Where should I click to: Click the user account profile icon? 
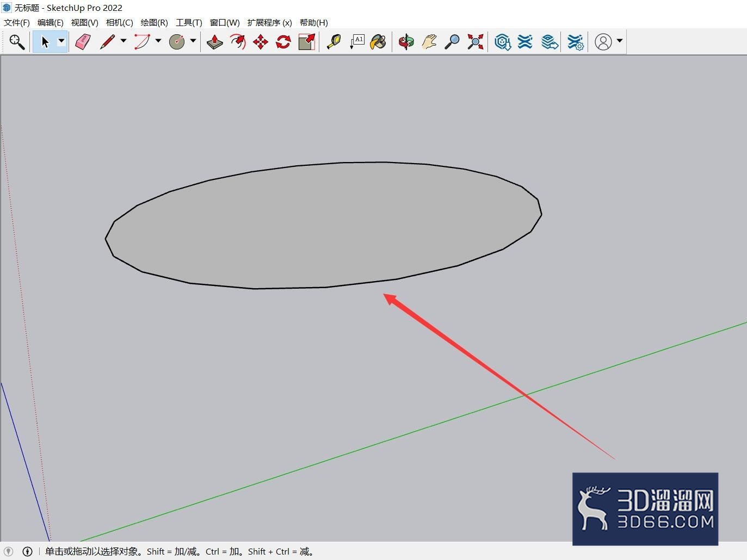[603, 42]
